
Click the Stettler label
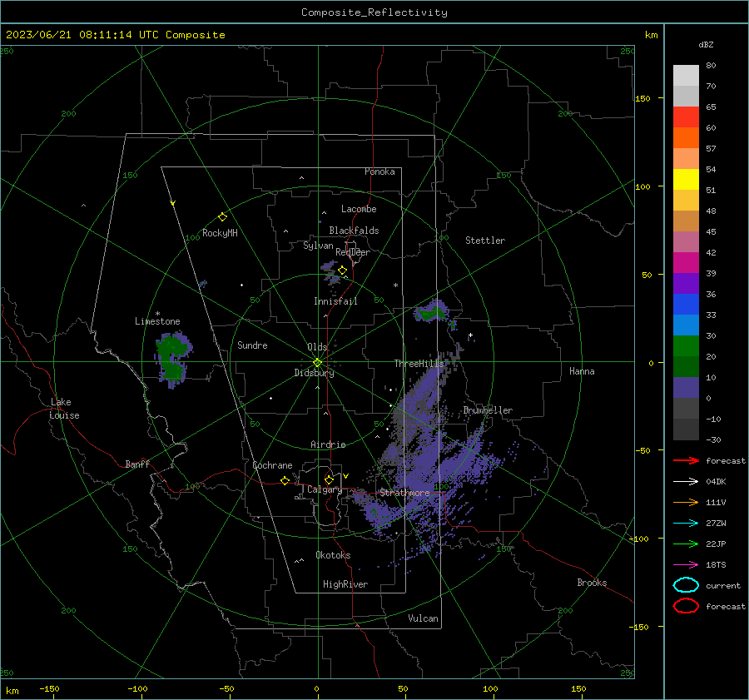(485, 241)
